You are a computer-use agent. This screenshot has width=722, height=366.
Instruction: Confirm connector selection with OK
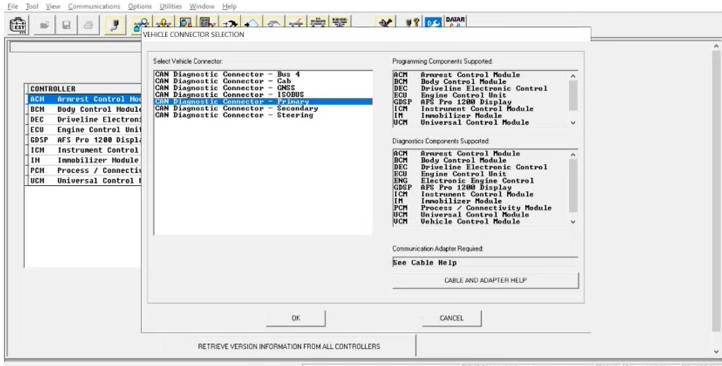[296, 318]
